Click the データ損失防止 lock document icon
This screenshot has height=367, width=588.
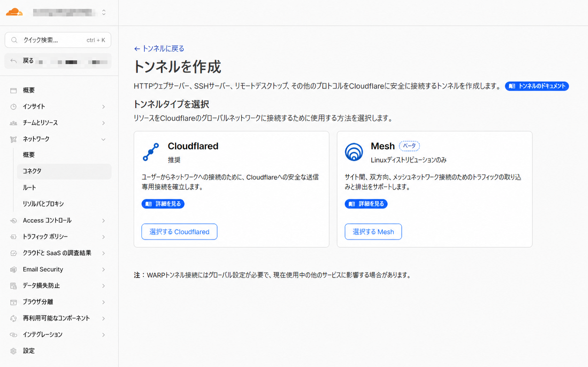(13, 286)
